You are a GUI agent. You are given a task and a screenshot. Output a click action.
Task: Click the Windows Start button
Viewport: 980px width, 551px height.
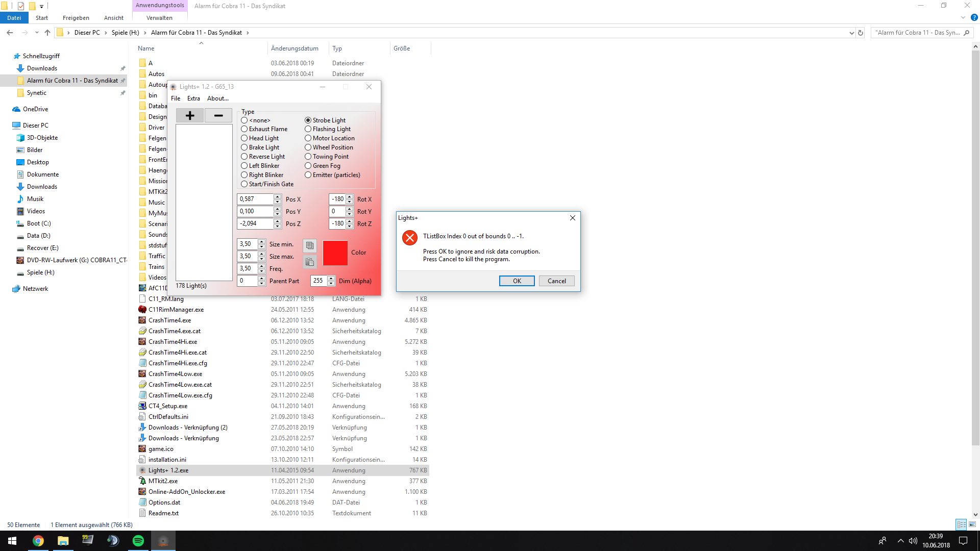click(x=12, y=541)
